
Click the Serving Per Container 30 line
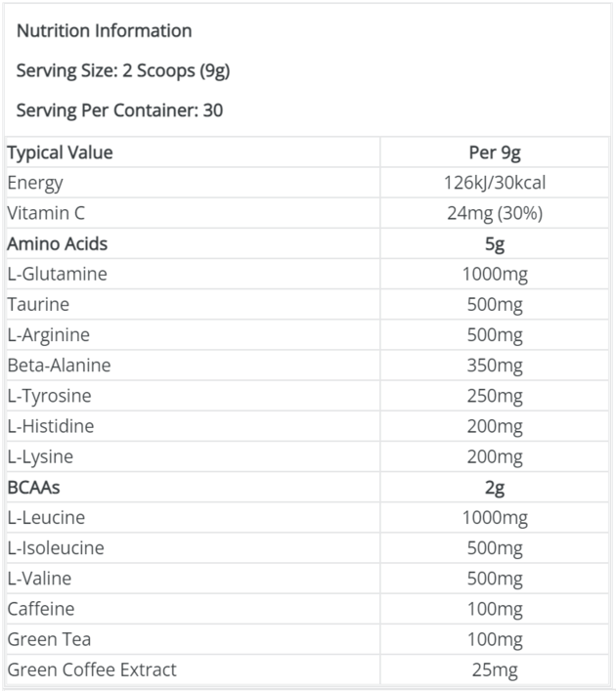coord(119,110)
